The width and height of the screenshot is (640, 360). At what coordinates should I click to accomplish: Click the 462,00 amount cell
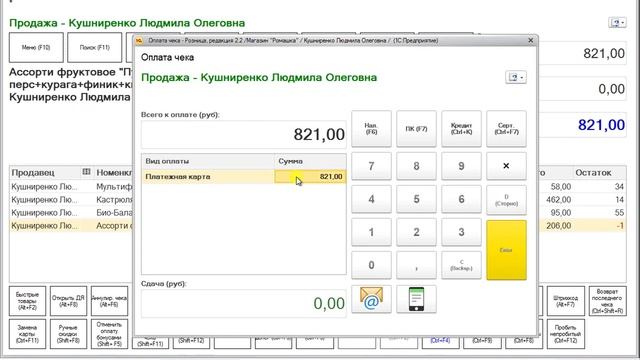click(558, 200)
